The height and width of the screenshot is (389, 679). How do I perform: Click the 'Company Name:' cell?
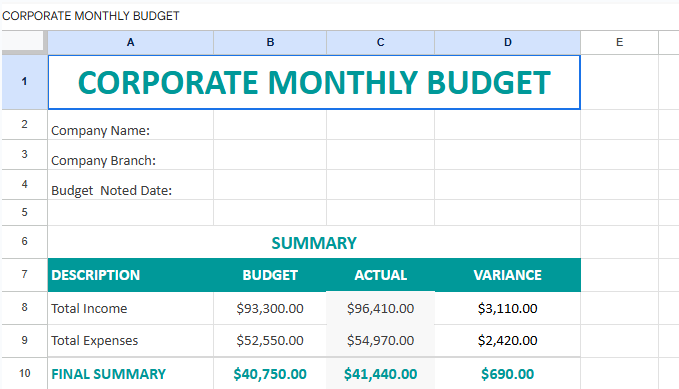(130, 125)
